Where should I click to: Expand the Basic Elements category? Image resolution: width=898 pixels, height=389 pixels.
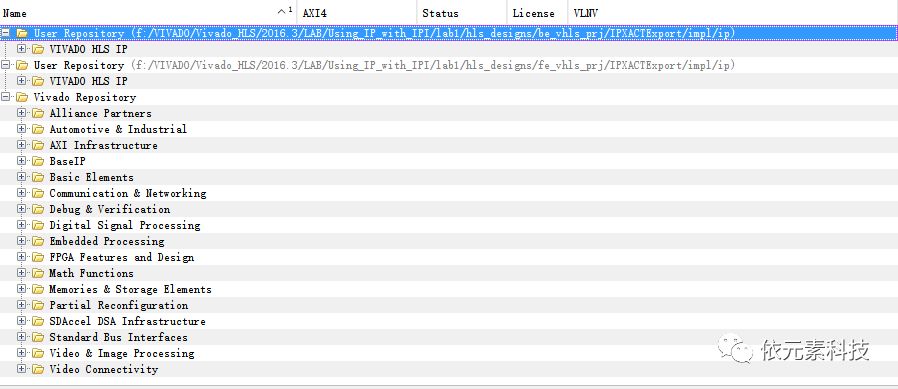(22, 178)
